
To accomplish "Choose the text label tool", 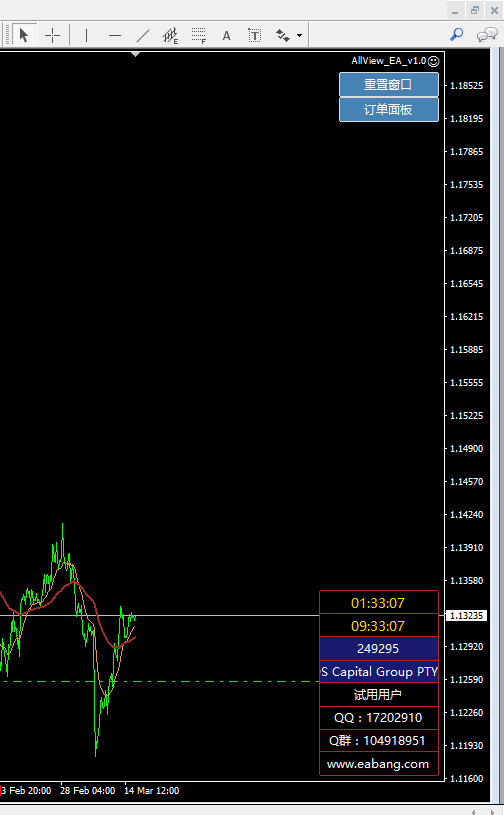I will coord(255,35).
